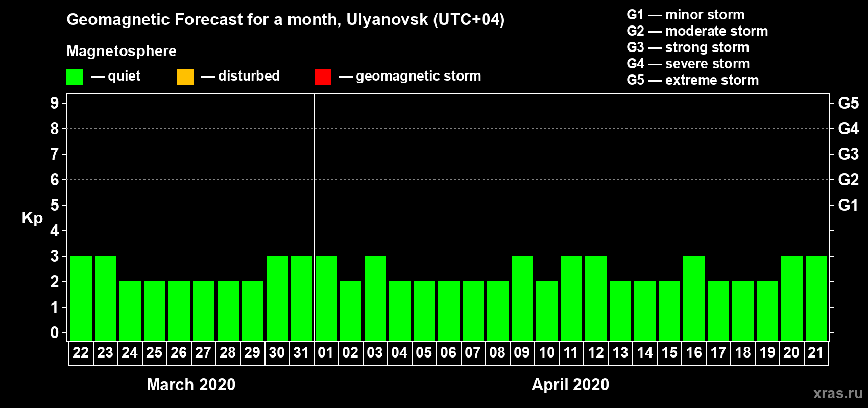Select date label 26 in March
The image size is (868, 408).
tap(179, 352)
